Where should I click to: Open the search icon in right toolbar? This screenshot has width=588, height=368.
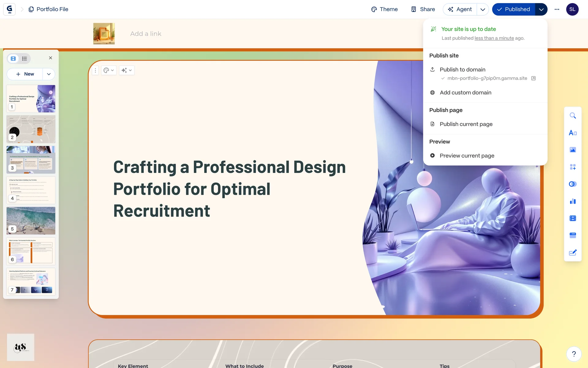572,116
